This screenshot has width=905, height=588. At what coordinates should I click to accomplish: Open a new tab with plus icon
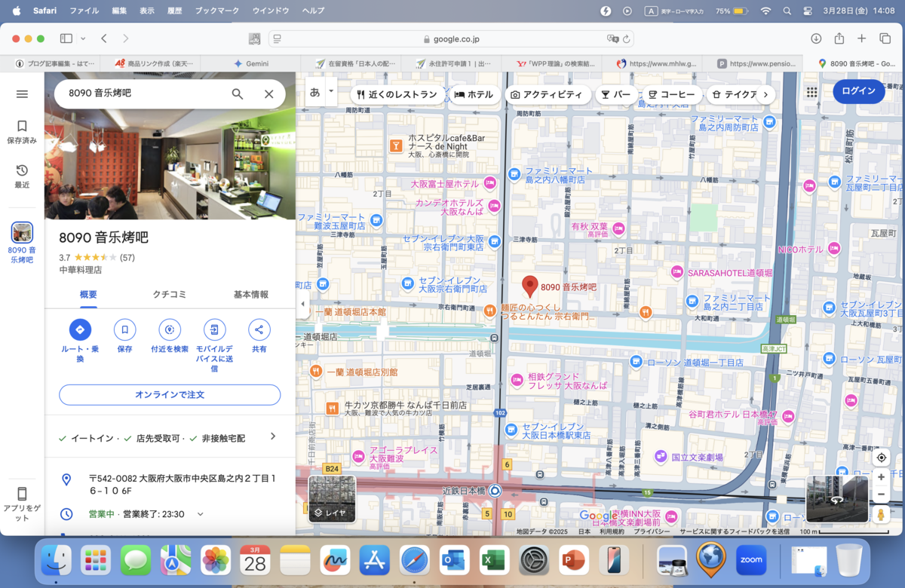coord(862,38)
